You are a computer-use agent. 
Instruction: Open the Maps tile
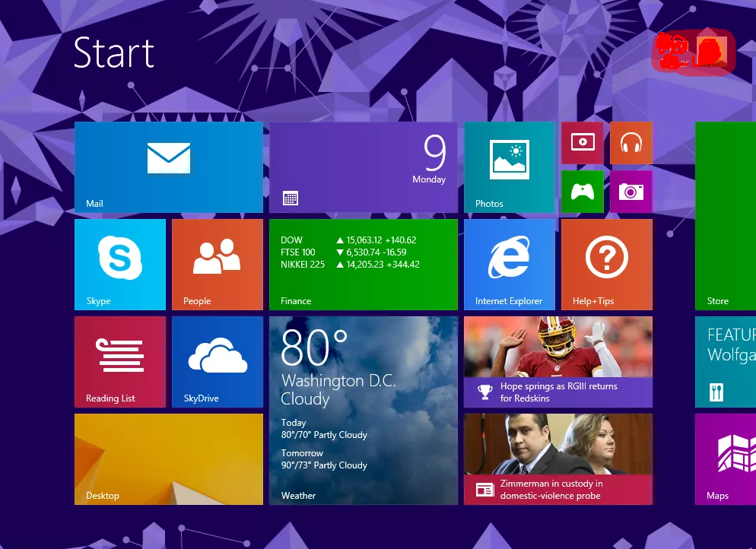[x=726, y=459]
